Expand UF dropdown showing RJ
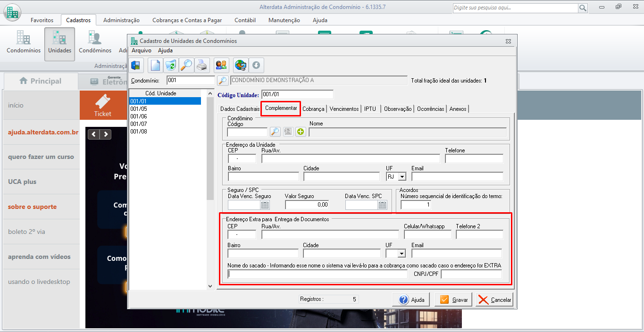 coord(402,177)
